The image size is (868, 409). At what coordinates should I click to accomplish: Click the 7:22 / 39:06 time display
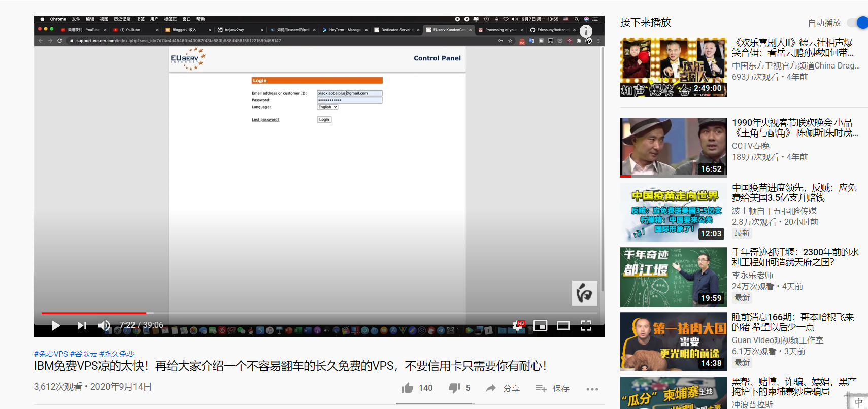click(x=141, y=325)
